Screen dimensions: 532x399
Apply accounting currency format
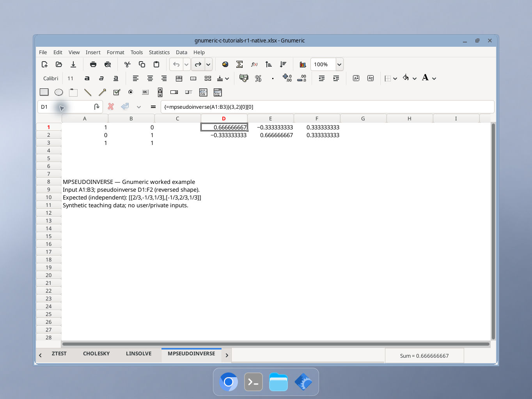click(x=244, y=78)
